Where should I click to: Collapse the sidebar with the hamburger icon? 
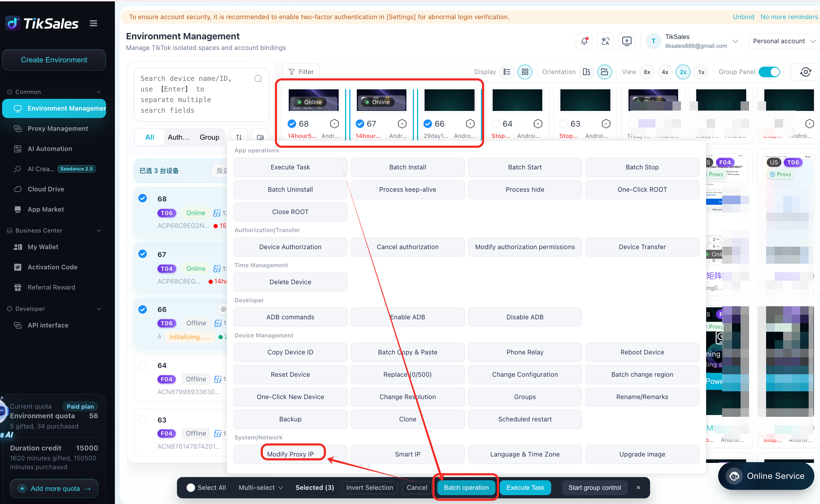(94, 23)
